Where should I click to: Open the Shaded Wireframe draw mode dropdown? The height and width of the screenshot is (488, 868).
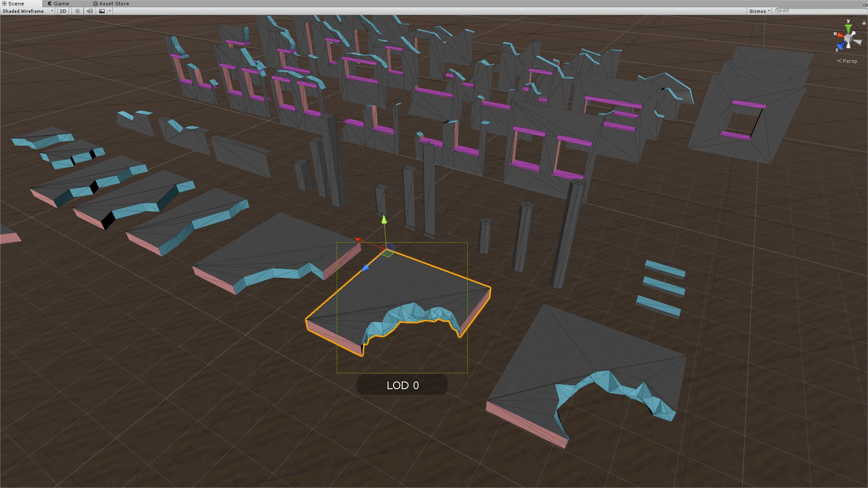coord(27,11)
